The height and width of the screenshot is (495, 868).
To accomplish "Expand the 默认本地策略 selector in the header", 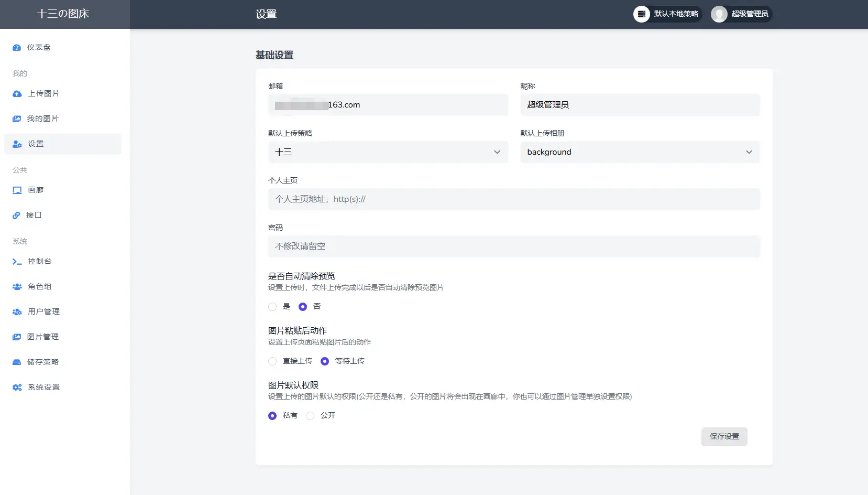I will 667,14.
